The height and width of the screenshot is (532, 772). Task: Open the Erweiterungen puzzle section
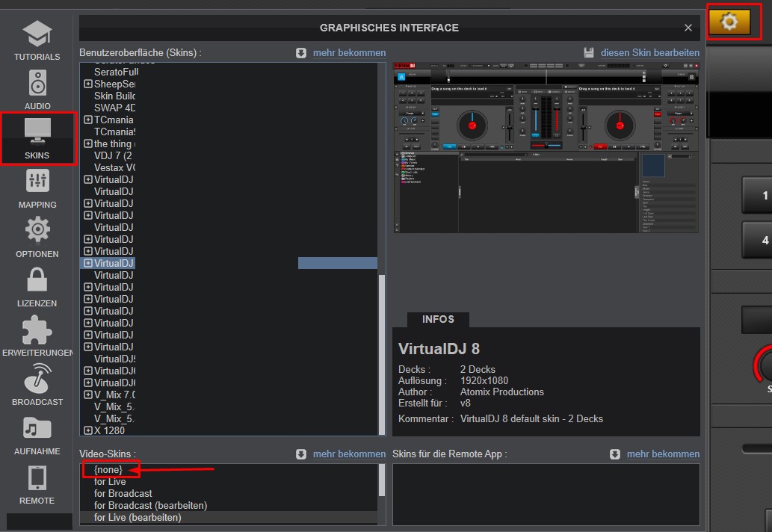coord(37,336)
